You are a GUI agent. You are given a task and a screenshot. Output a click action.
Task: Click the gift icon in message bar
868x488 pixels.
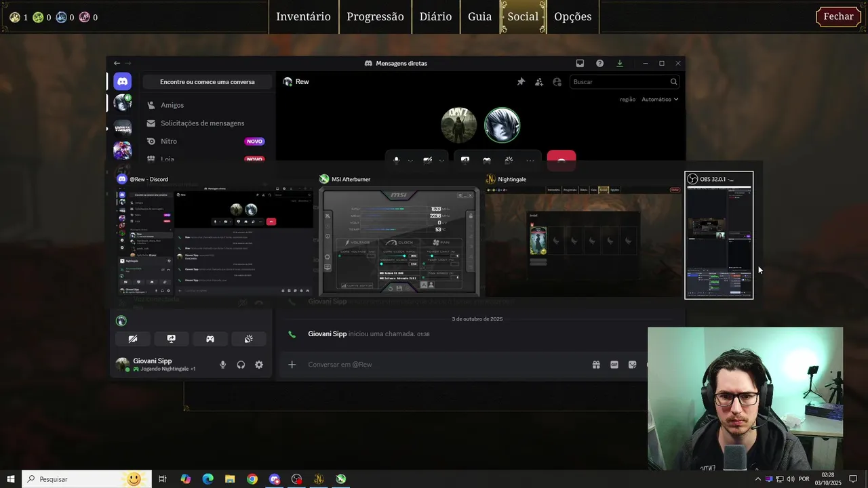[x=596, y=365]
